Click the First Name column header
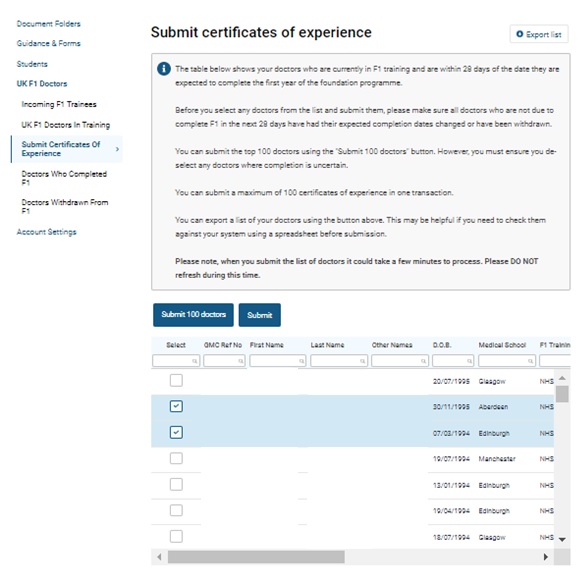The height and width of the screenshot is (585, 588). tap(267, 345)
